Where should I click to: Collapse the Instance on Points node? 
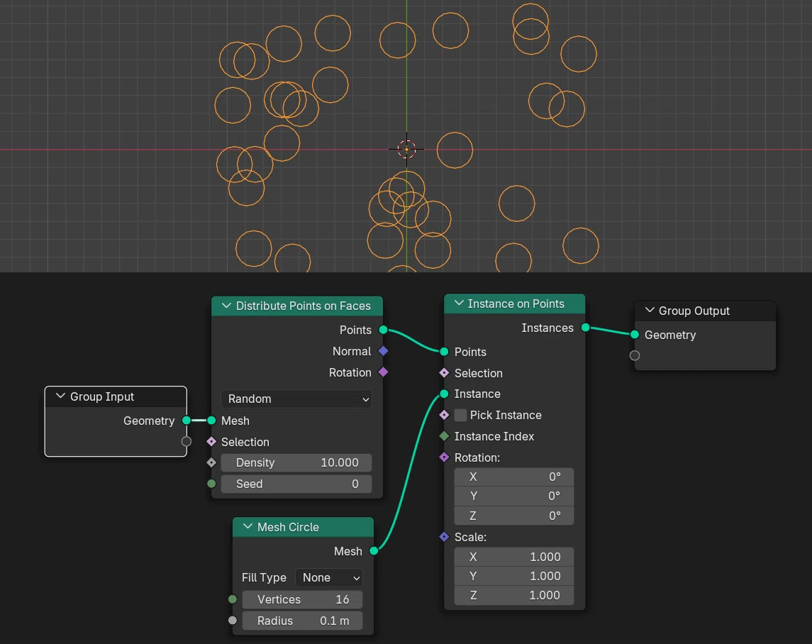[459, 303]
